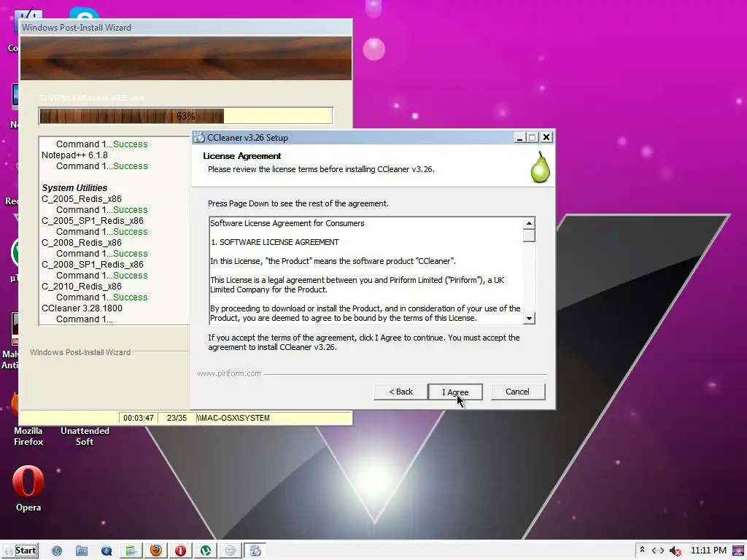Go back with the < Back button

click(x=400, y=392)
